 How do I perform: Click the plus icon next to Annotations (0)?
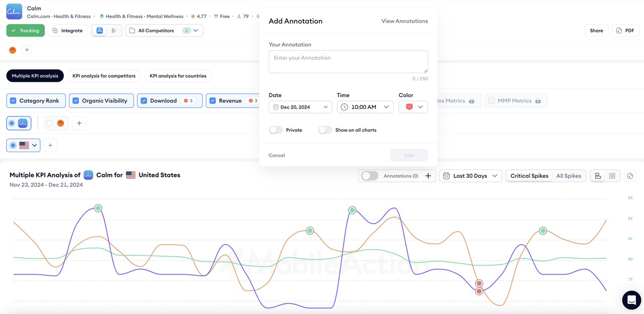pyautogui.click(x=428, y=176)
